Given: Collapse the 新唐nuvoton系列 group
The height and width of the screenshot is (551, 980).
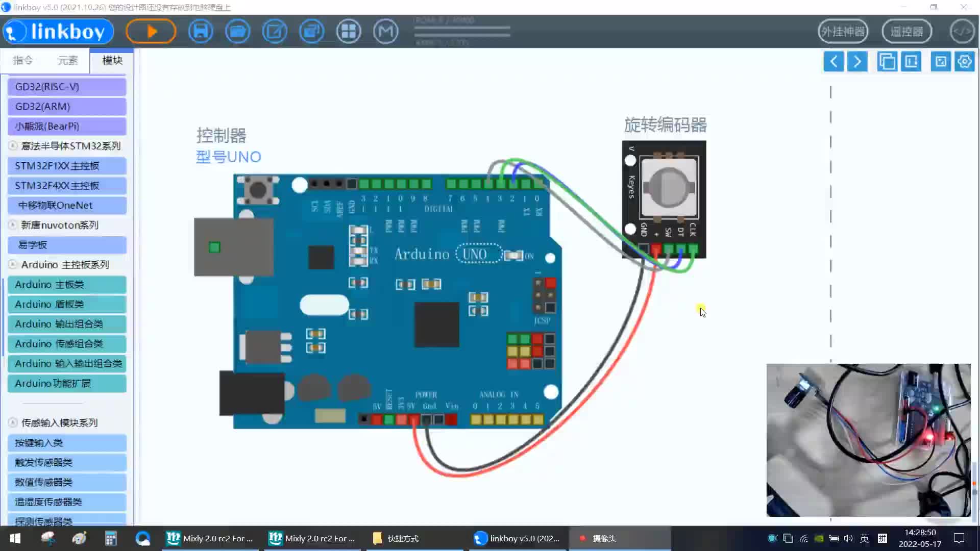Looking at the screenshot, I should point(13,225).
